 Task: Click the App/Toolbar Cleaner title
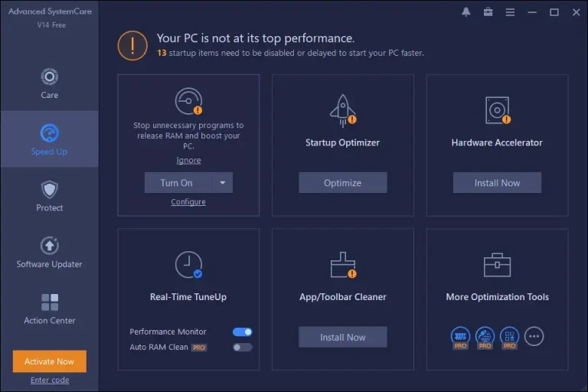343,297
